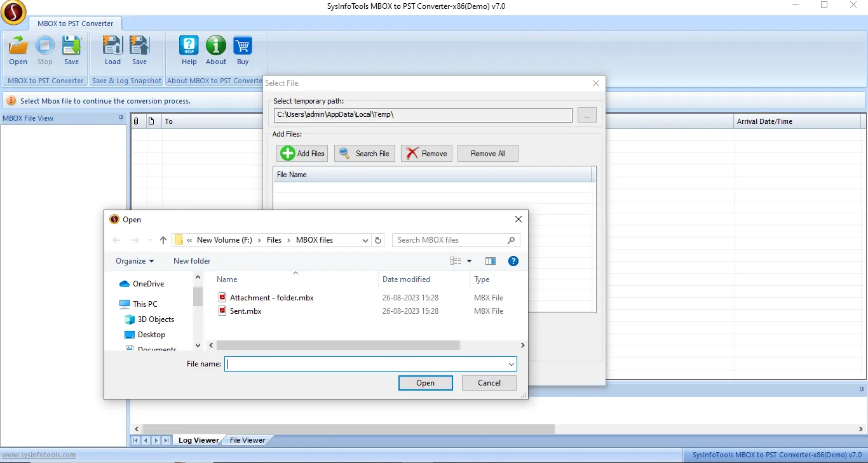The height and width of the screenshot is (463, 868).
Task: Click Save in the MBOX to PST Converter group
Action: click(x=71, y=50)
